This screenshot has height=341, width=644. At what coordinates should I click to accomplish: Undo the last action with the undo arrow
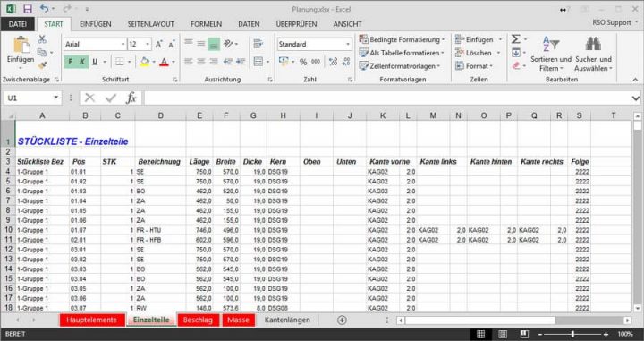44,9
